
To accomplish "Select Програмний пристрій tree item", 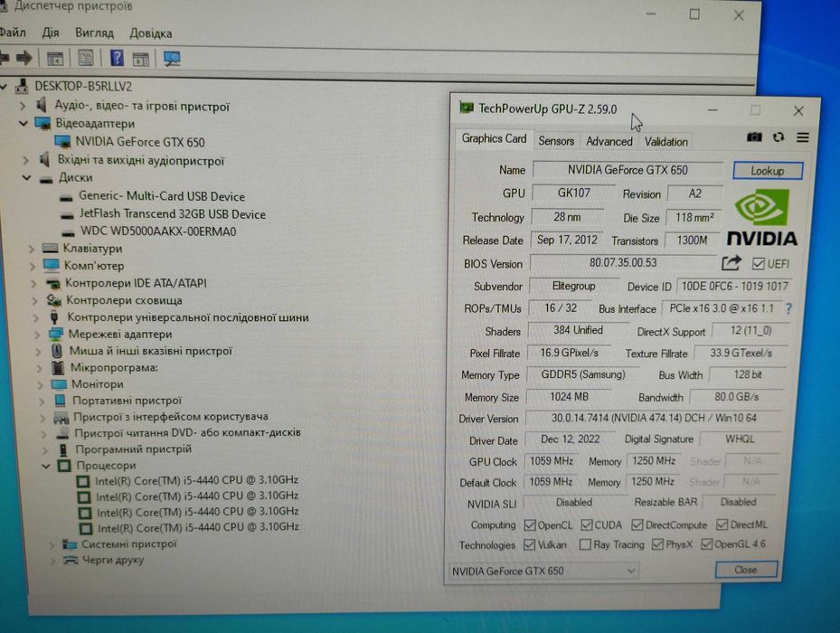I will click(x=134, y=449).
